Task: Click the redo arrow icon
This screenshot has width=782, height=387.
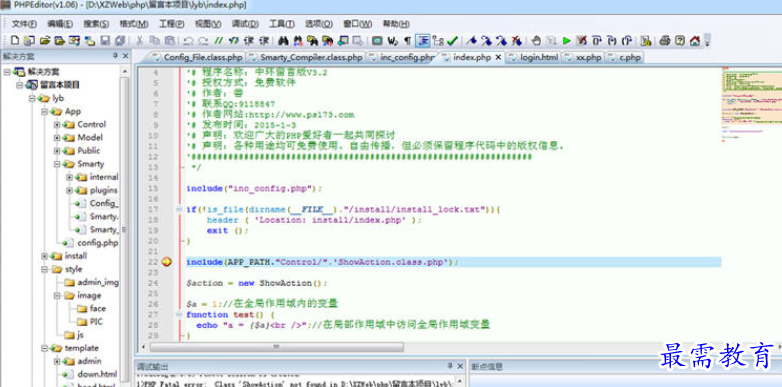Action: click(x=203, y=40)
